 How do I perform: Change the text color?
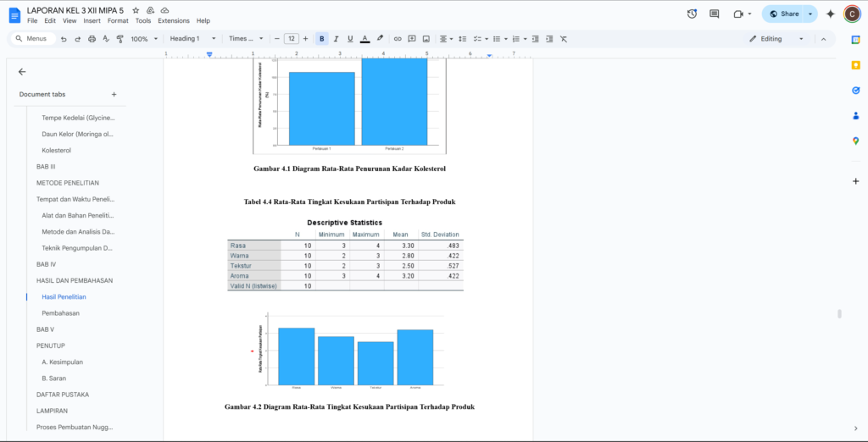(364, 39)
